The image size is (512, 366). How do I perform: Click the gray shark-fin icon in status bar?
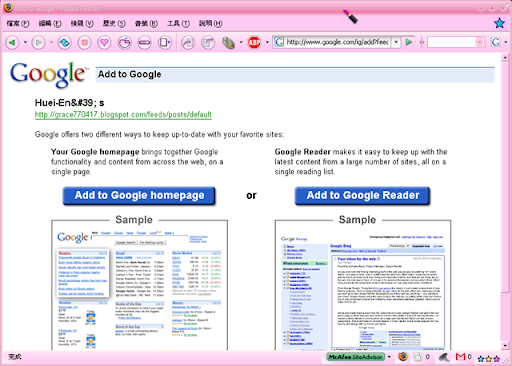pyautogui.click(x=444, y=357)
